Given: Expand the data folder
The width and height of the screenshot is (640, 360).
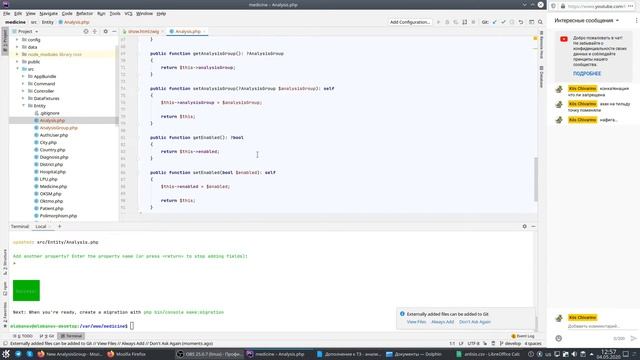Looking at the screenshot, I should click(x=17, y=47).
